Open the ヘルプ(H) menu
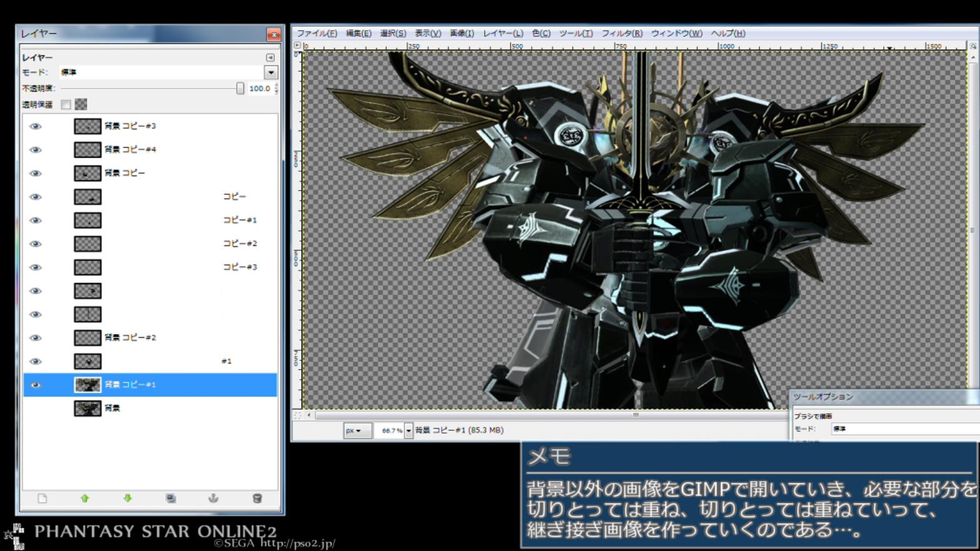Screen dimensions: 980x551 point(728,34)
